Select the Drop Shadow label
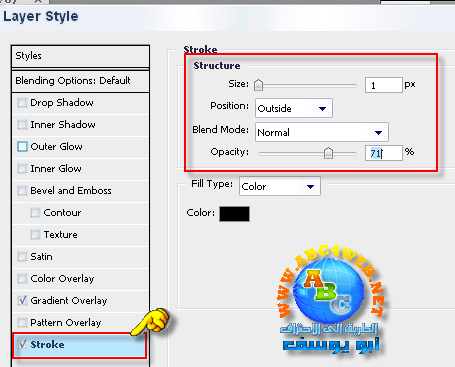 62,103
